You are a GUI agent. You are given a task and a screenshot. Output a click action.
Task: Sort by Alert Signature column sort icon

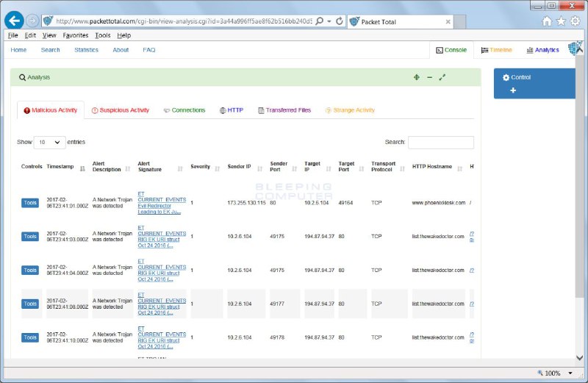click(x=180, y=169)
